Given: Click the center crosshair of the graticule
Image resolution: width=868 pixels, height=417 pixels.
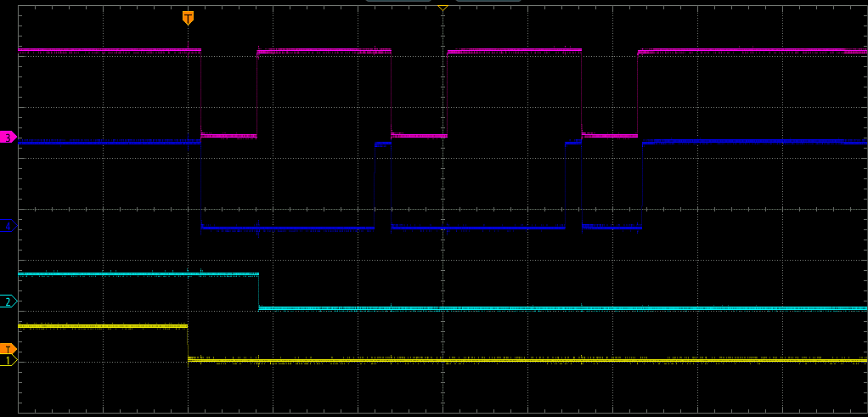Looking at the screenshot, I should [x=442, y=209].
